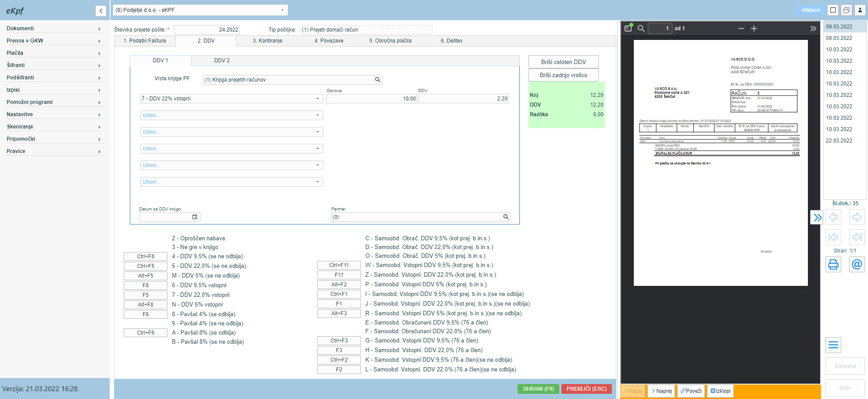868x399 pixels.
Task: Open the user profile icon at top right
Action: point(860,10)
